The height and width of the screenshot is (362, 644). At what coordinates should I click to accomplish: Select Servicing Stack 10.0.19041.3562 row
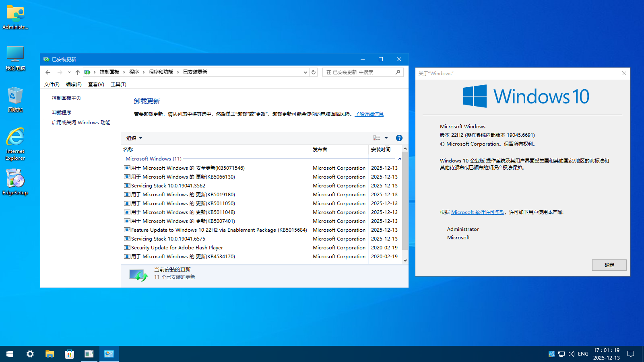pyautogui.click(x=261, y=186)
